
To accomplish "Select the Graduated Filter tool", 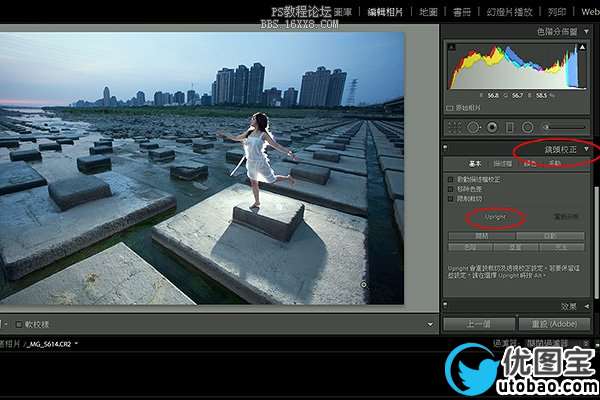I will 510,127.
